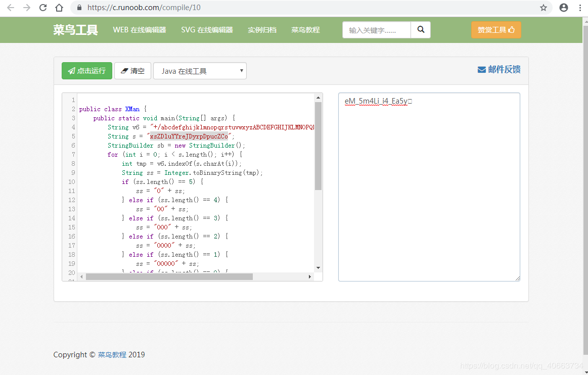Click editor horizontal scroll right arrow
This screenshot has height=375, width=588.
tap(310, 277)
